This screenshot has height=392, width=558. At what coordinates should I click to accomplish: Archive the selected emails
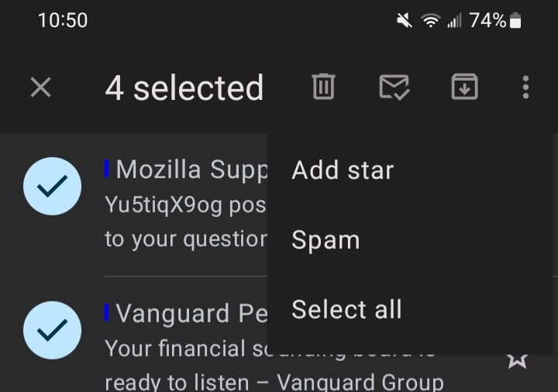coord(464,87)
